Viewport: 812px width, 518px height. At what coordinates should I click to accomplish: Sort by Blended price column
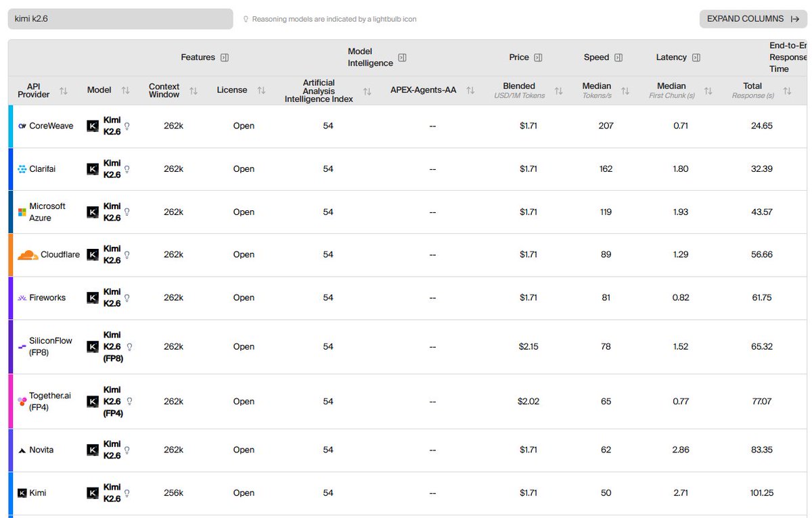pyautogui.click(x=558, y=91)
